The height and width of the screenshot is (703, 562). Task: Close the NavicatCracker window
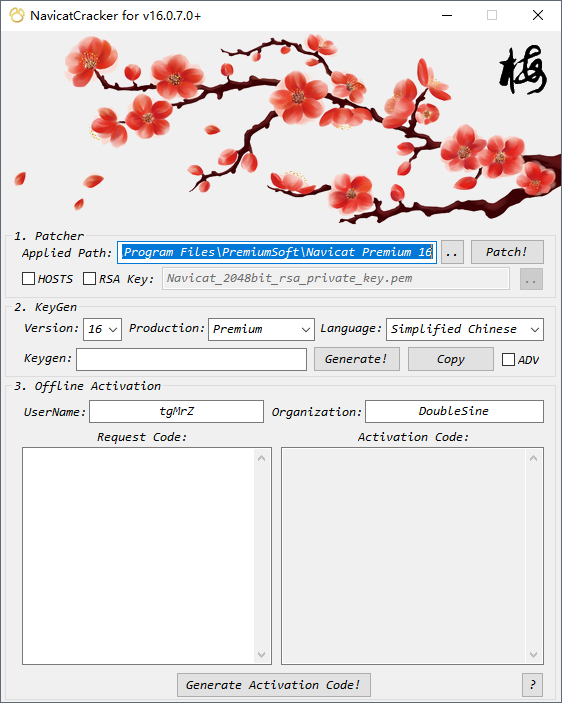point(538,15)
